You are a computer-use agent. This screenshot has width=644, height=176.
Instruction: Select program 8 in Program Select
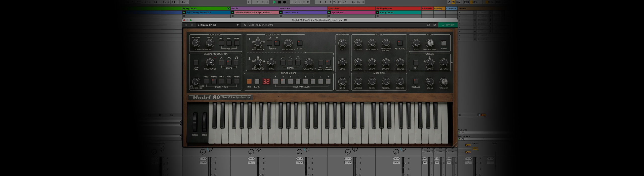[x=328, y=81]
